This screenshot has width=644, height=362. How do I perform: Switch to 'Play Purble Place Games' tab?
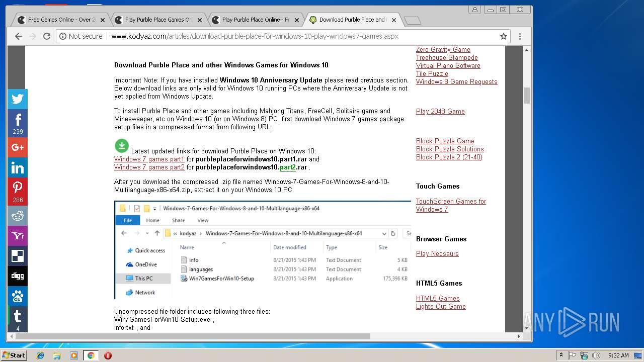point(157,20)
